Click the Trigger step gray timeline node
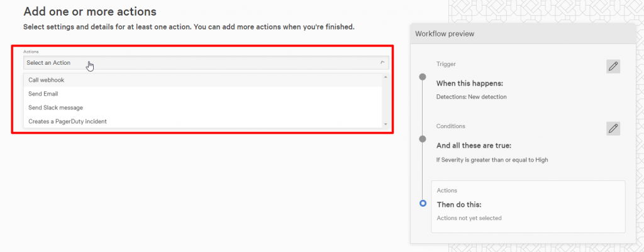This screenshot has width=644, height=252. coord(422,77)
